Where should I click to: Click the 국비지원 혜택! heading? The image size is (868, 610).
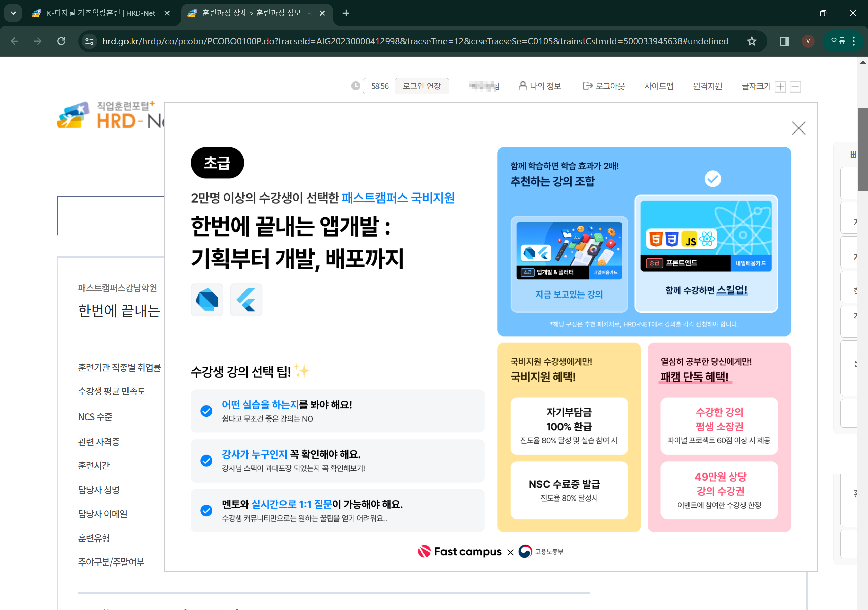click(x=543, y=377)
